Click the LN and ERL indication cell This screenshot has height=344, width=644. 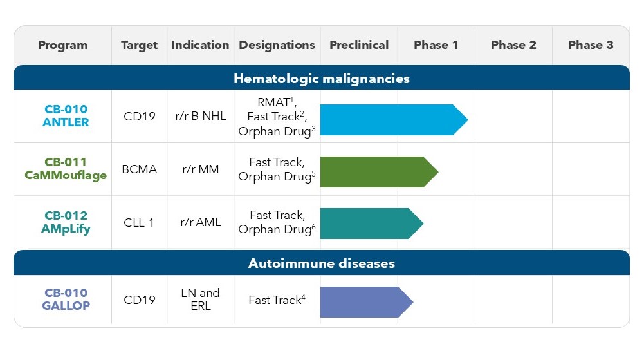point(200,300)
